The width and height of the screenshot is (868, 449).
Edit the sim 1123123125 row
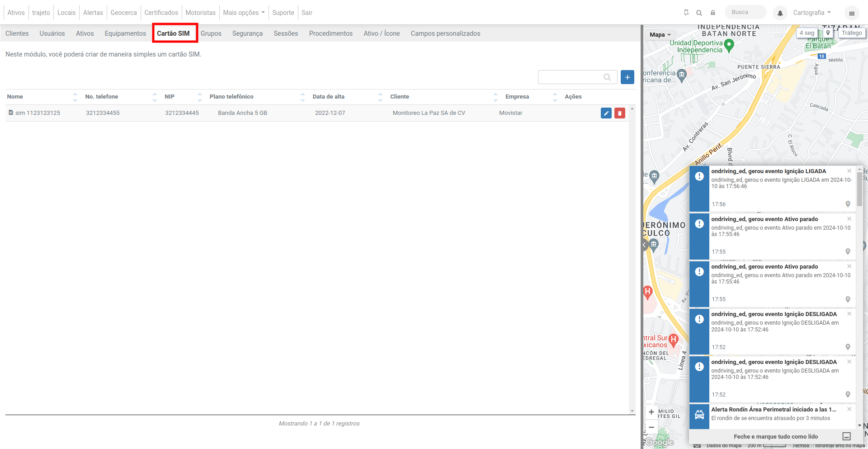[x=606, y=113]
